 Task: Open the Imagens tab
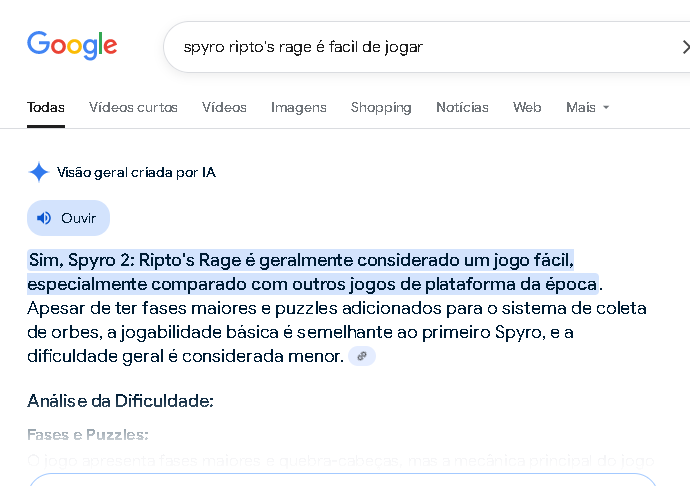[x=299, y=107]
